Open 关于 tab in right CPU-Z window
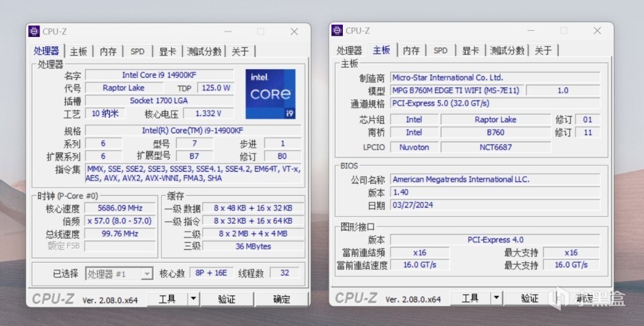This screenshot has width=644, height=326. tap(543, 50)
